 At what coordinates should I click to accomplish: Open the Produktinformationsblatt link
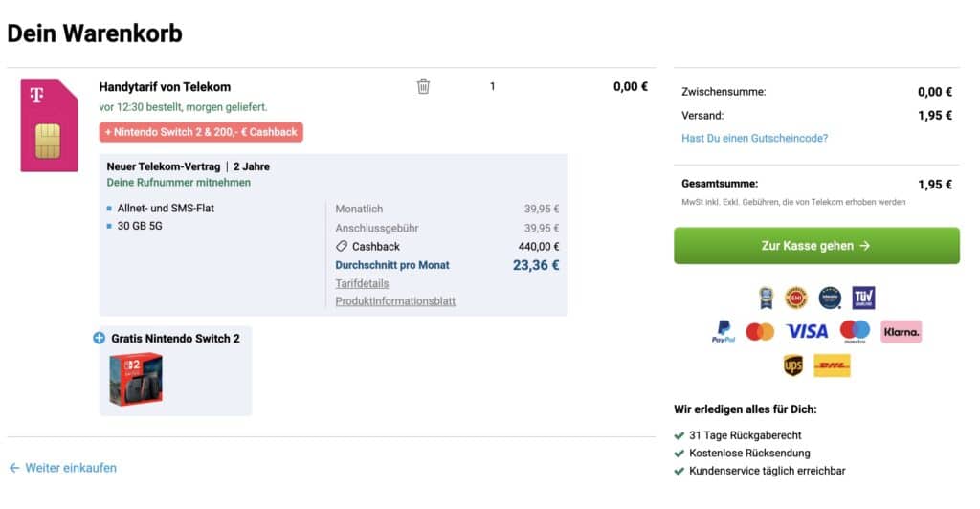pyautogui.click(x=395, y=301)
